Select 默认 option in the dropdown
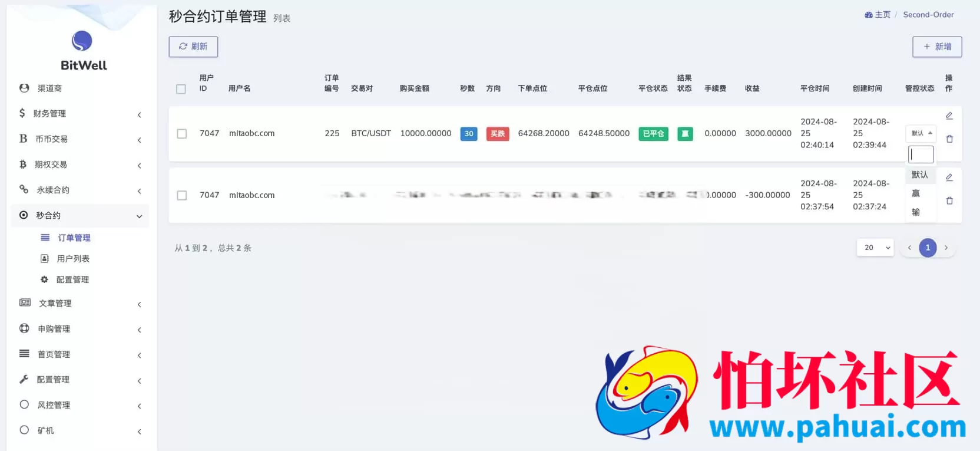The image size is (980, 451). tap(921, 175)
